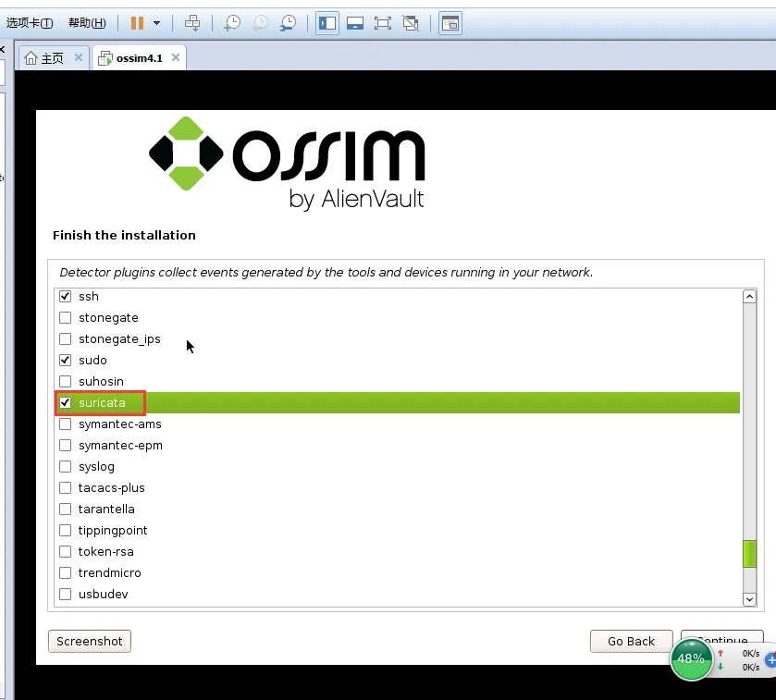Take a snapshot of the VM
Viewport: 776px width, 700px height.
pyautogui.click(x=231, y=23)
